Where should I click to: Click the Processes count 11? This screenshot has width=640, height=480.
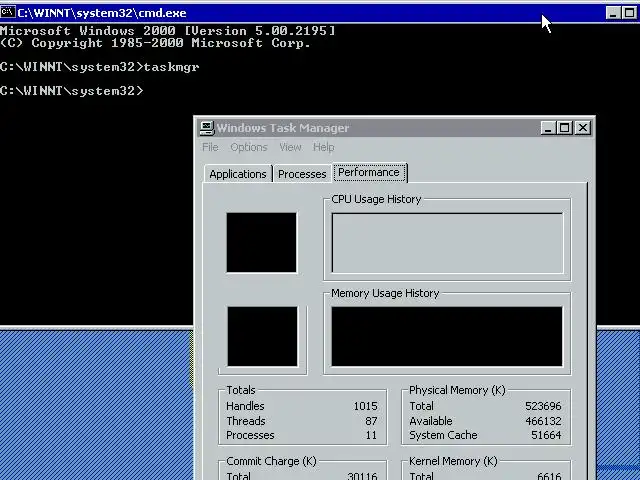coord(371,435)
